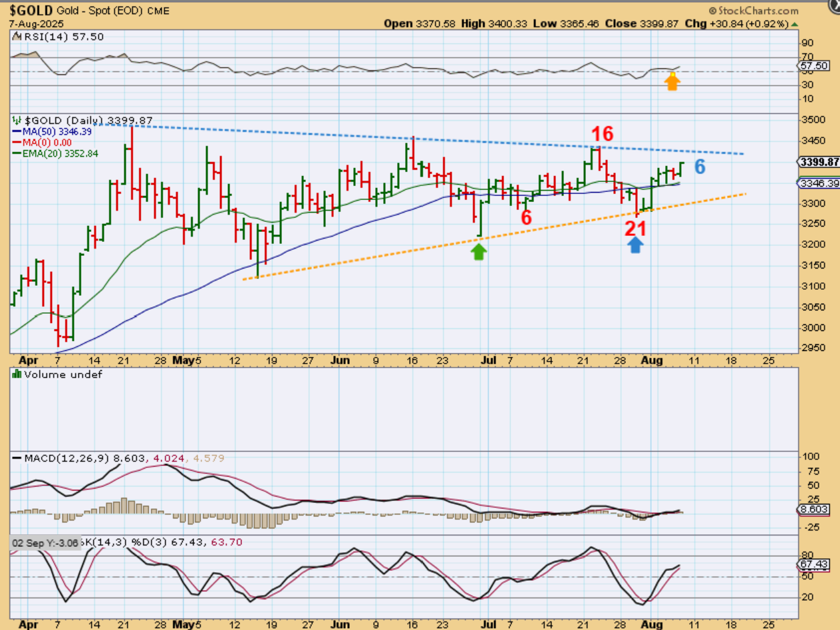Click the 3399.87 price axis tag
Image resolution: width=840 pixels, height=630 pixels.
point(817,162)
